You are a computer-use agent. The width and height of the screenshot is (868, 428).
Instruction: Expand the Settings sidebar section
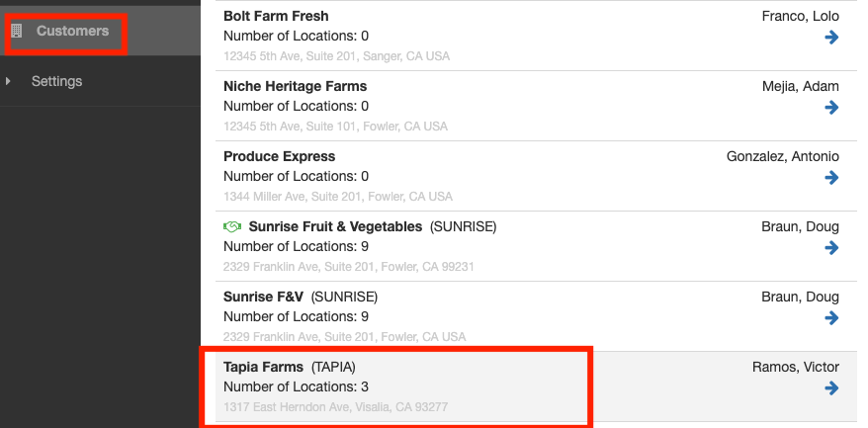(8, 81)
